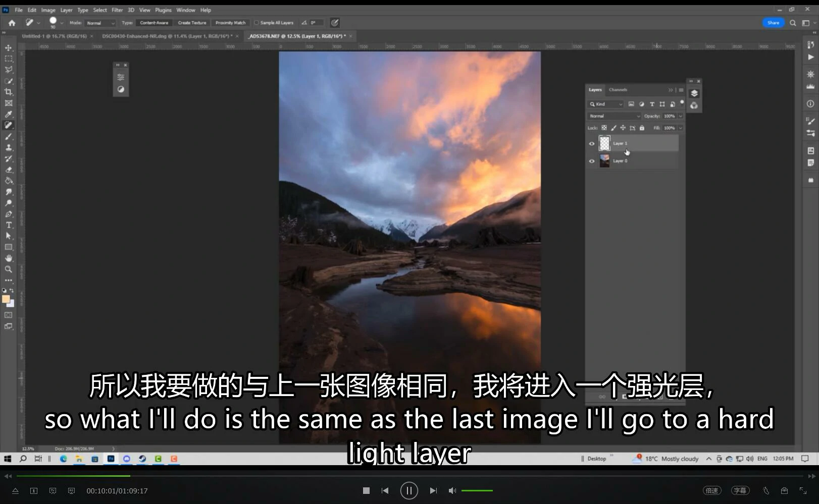The width and height of the screenshot is (819, 504).
Task: Toggle Quick Mask mode
Action: coord(9,315)
